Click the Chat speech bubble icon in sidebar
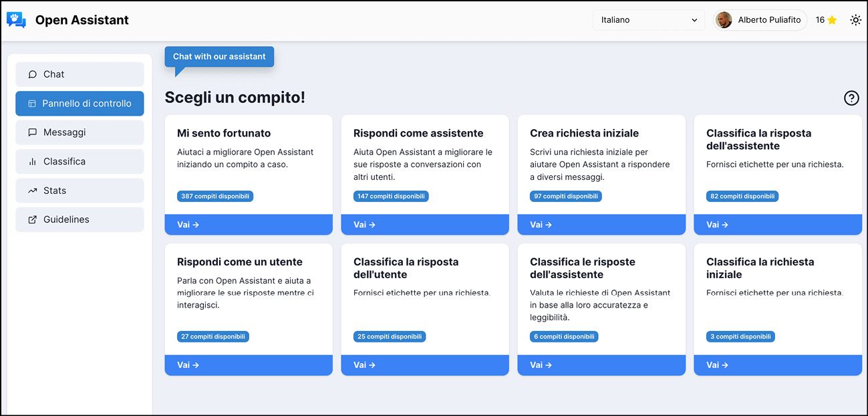Image resolution: width=868 pixels, height=416 pixels. pos(32,74)
